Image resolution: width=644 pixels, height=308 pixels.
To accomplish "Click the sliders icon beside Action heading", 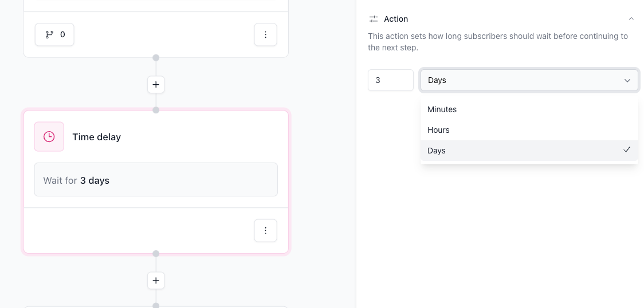I will click(x=374, y=19).
